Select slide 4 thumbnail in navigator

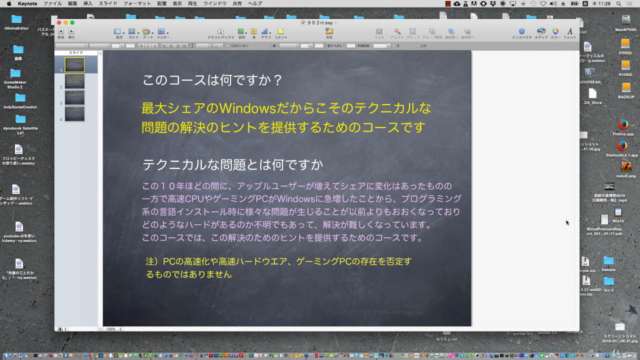[x=75, y=114]
